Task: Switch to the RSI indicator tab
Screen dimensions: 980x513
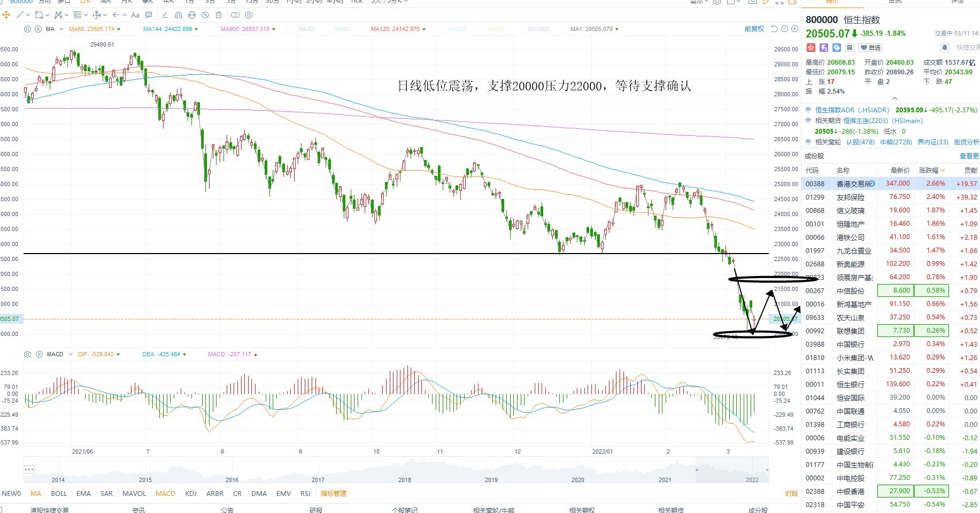Action: (x=305, y=493)
